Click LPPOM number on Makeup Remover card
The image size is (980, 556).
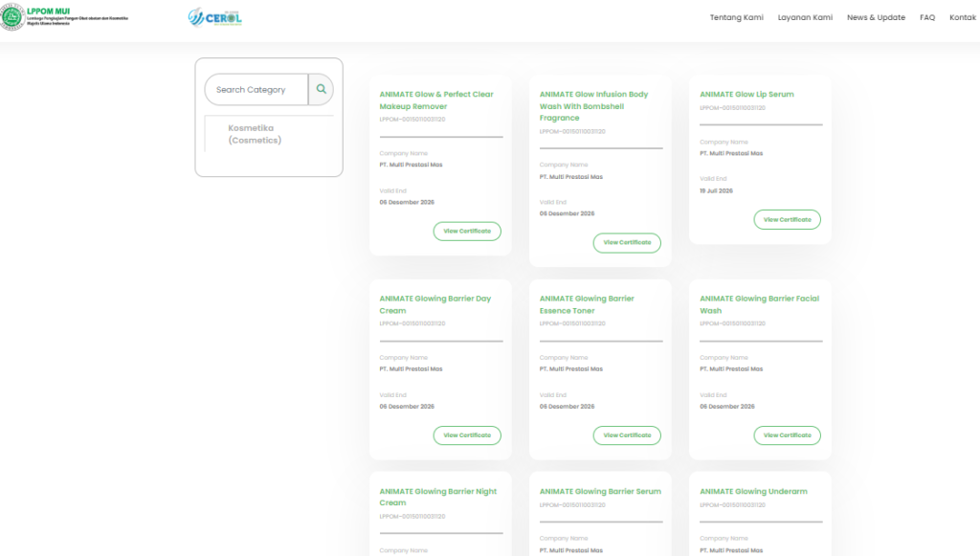(412, 120)
